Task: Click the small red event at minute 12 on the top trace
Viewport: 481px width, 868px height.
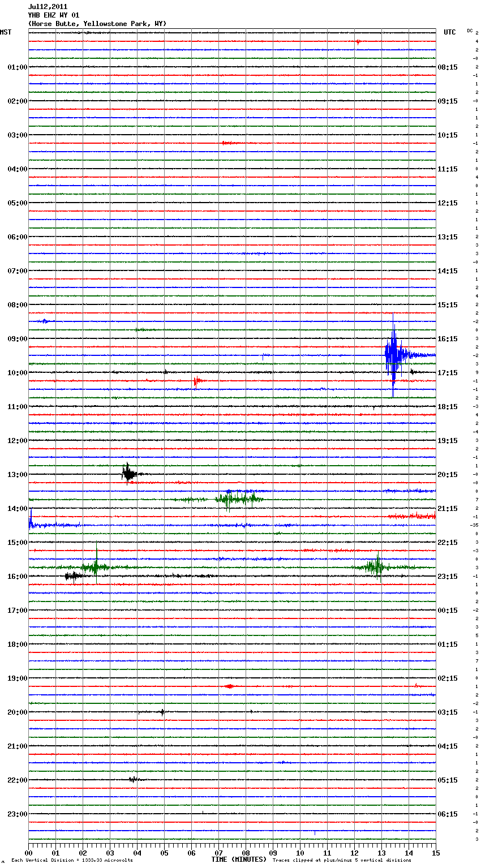Action: [358, 41]
